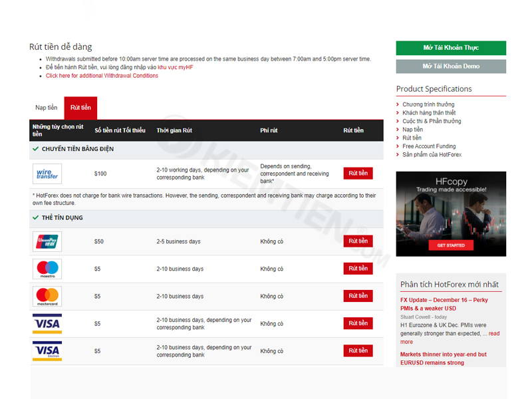Open Mở Tài Khoản Thực green button

(x=451, y=48)
